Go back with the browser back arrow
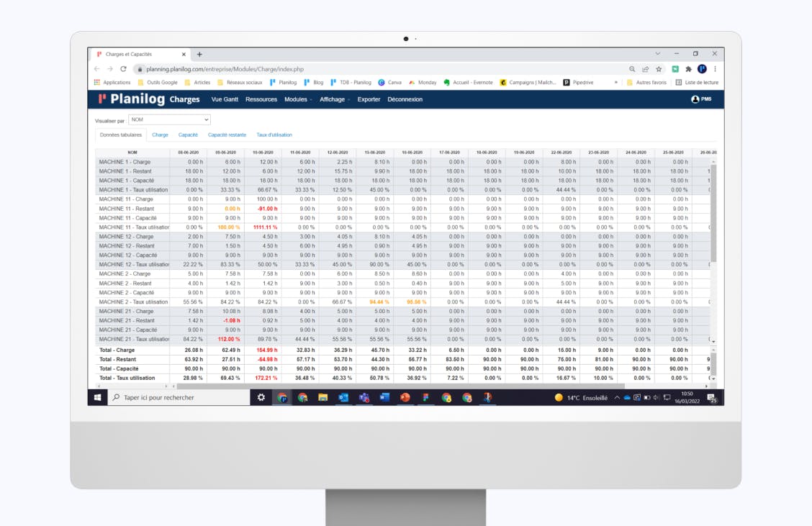812x526 pixels. pos(97,69)
